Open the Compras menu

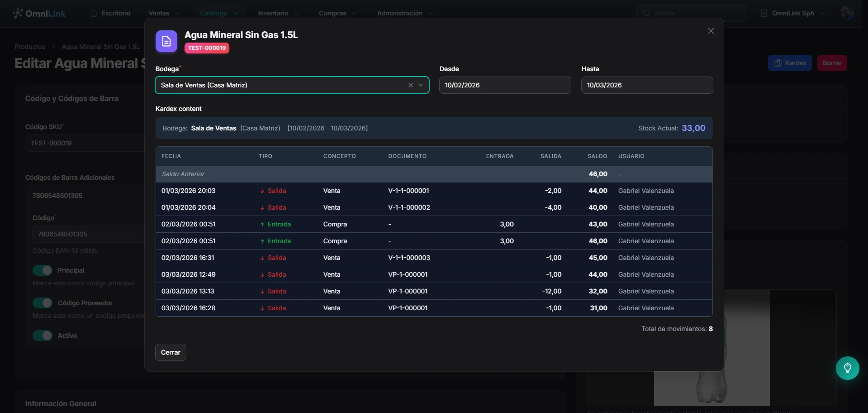point(338,13)
